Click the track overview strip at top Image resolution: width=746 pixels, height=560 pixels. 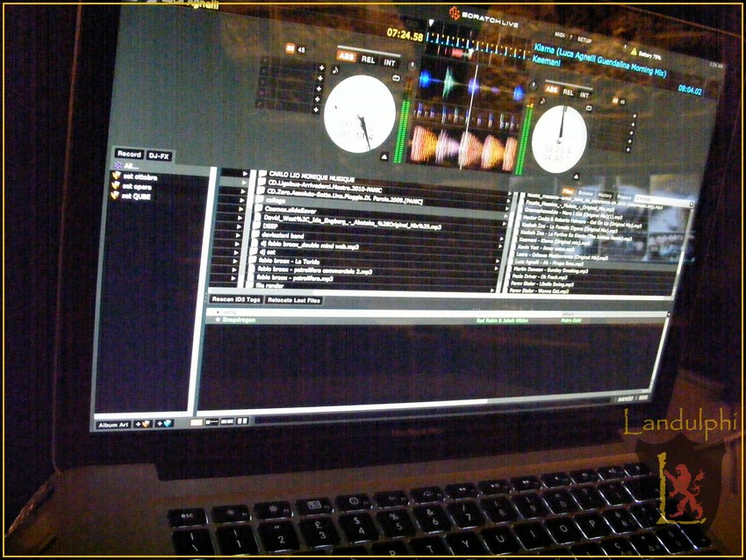point(477,47)
